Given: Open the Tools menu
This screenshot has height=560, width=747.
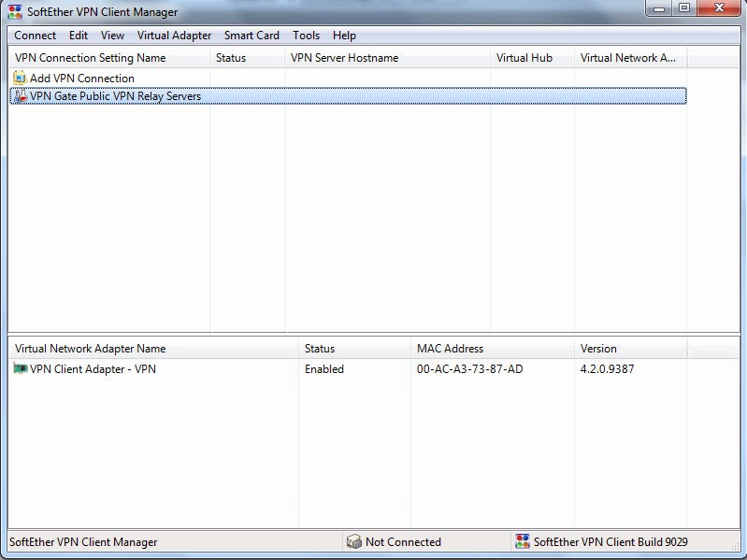Looking at the screenshot, I should click(x=306, y=36).
